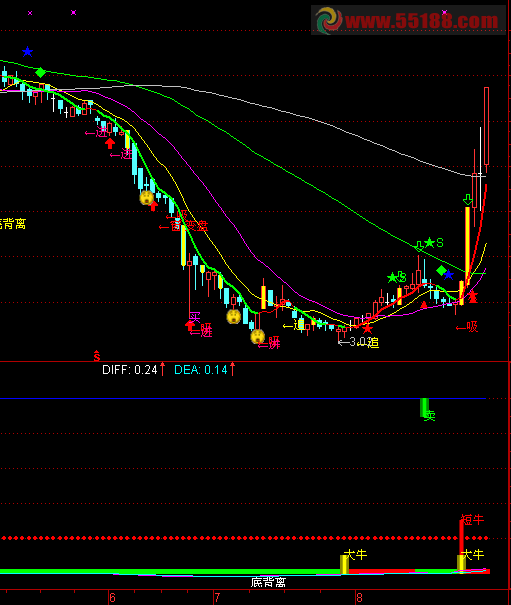Click the 底背离 label at bottom
This screenshot has height=605, width=511.
268,582
